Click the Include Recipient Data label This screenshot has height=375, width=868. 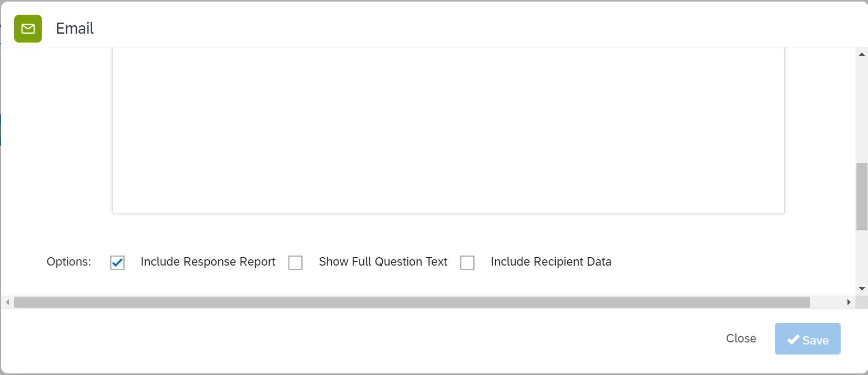click(x=550, y=262)
